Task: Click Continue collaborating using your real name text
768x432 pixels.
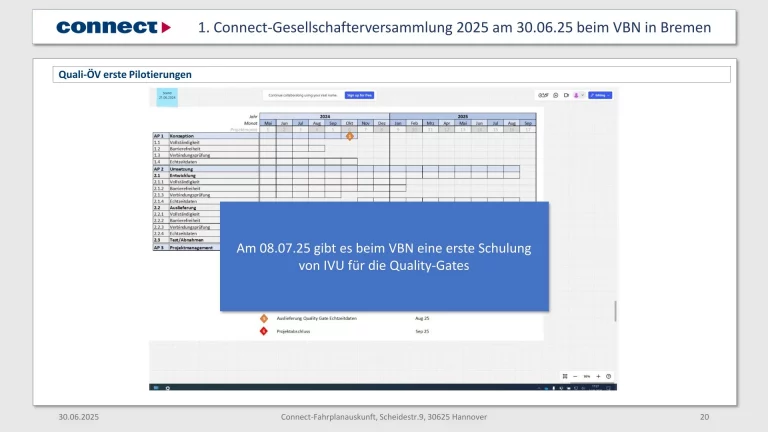Action: [303, 95]
